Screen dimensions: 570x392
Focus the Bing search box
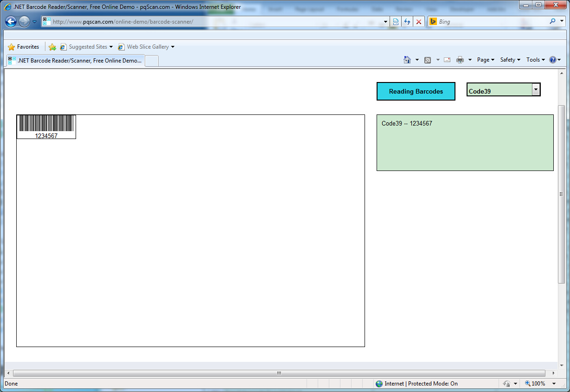click(x=492, y=22)
